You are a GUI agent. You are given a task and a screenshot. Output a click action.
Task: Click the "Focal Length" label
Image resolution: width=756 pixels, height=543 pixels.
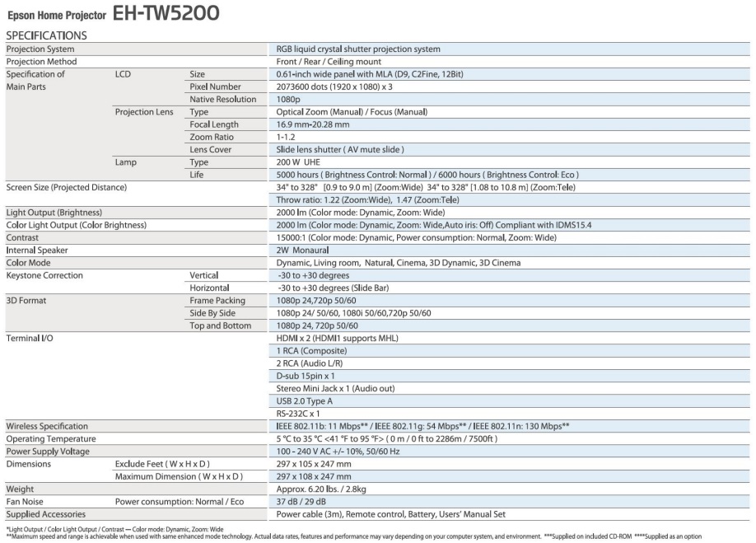click(x=214, y=124)
